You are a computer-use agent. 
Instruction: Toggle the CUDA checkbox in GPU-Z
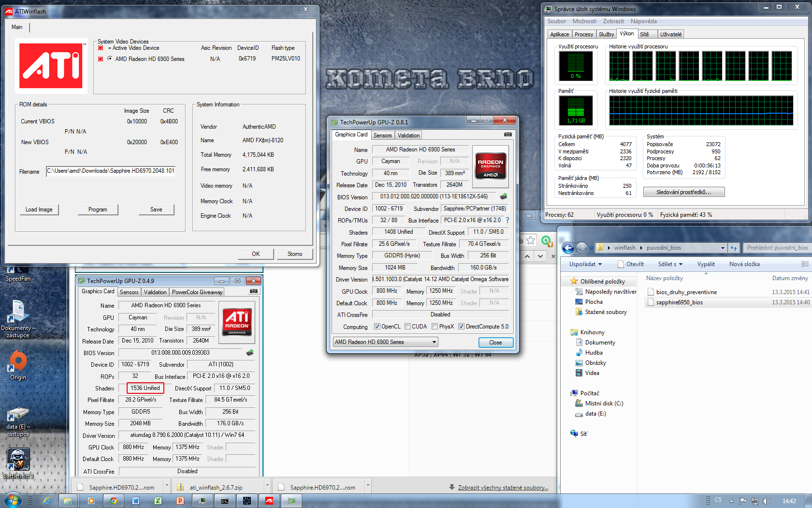click(x=407, y=327)
